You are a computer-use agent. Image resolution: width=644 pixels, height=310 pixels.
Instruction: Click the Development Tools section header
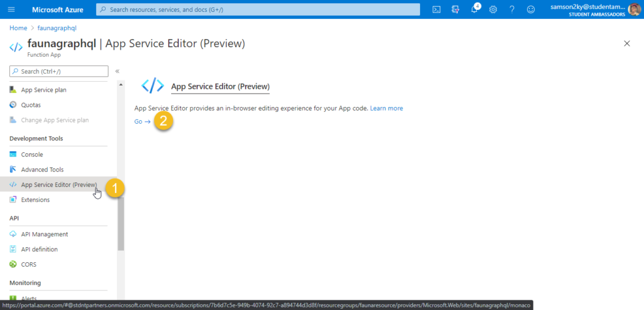click(36, 138)
